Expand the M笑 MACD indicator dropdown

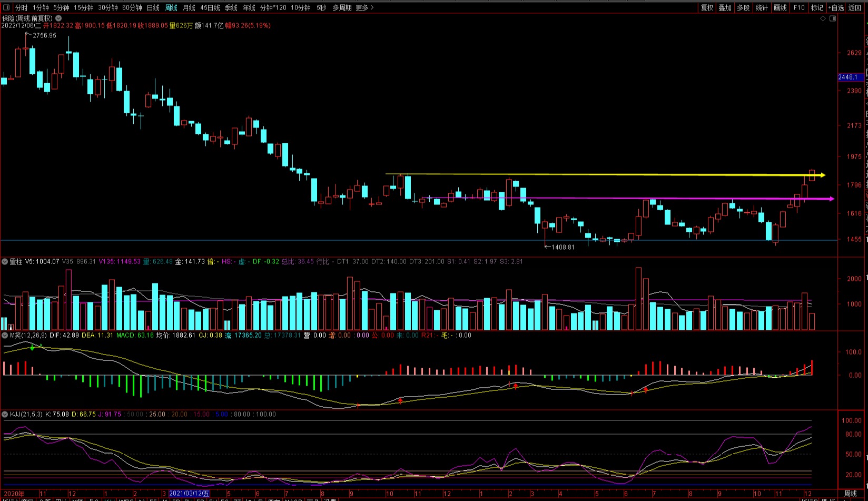(5, 336)
